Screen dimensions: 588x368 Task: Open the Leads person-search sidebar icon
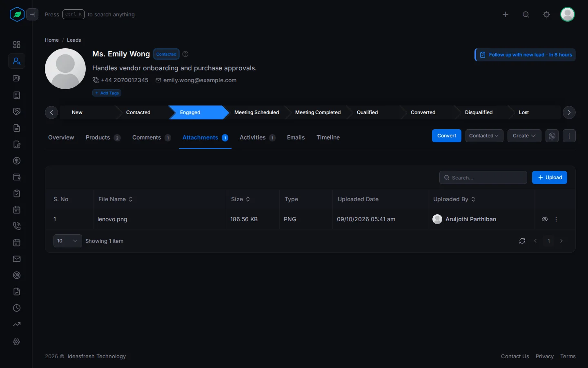coord(17,61)
